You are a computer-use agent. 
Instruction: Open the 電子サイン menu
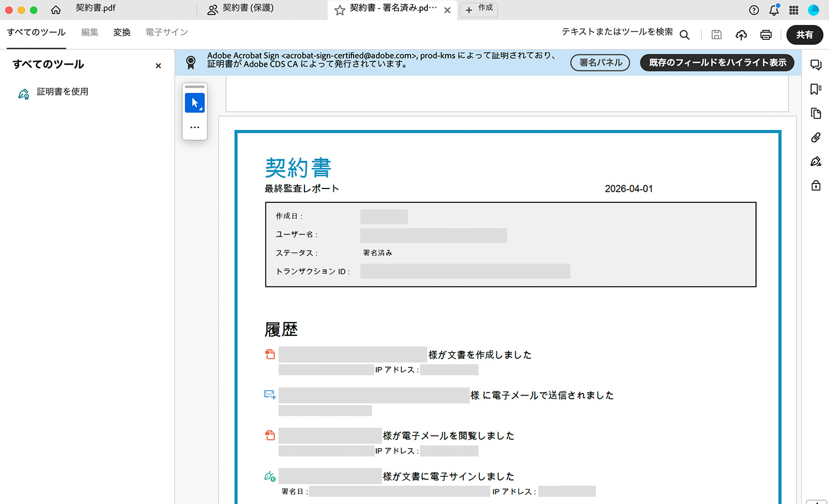click(166, 32)
